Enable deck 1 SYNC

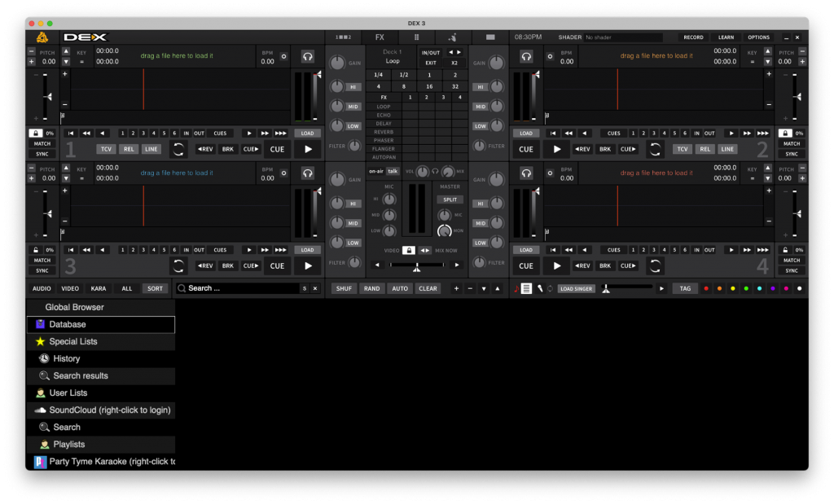pos(42,154)
